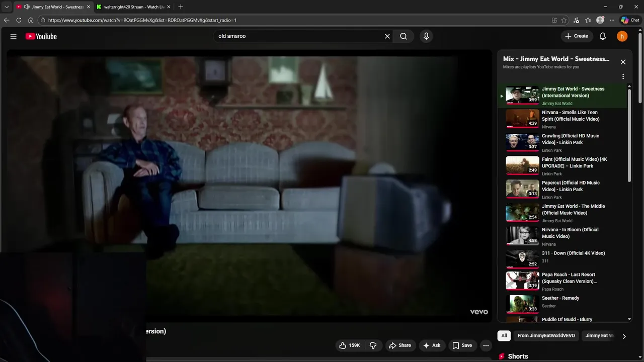Go back in browser
Viewport: 644px width, 362px height.
pyautogui.click(x=7, y=20)
